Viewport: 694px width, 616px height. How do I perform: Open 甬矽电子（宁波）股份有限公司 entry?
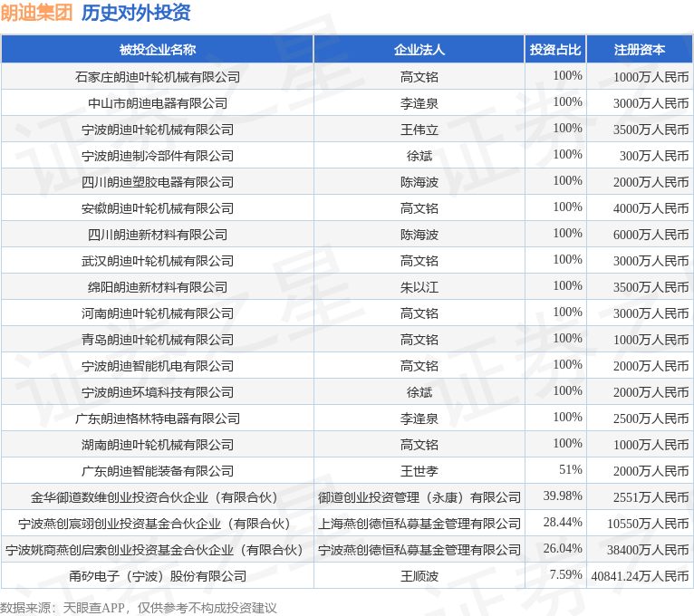[x=157, y=576]
